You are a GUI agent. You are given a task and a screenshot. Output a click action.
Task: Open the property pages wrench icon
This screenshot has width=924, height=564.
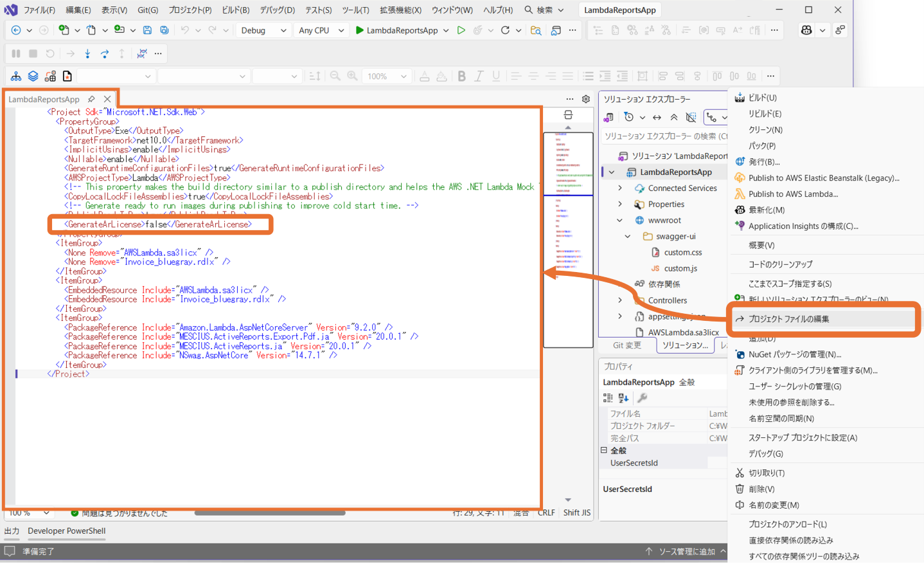tap(642, 398)
